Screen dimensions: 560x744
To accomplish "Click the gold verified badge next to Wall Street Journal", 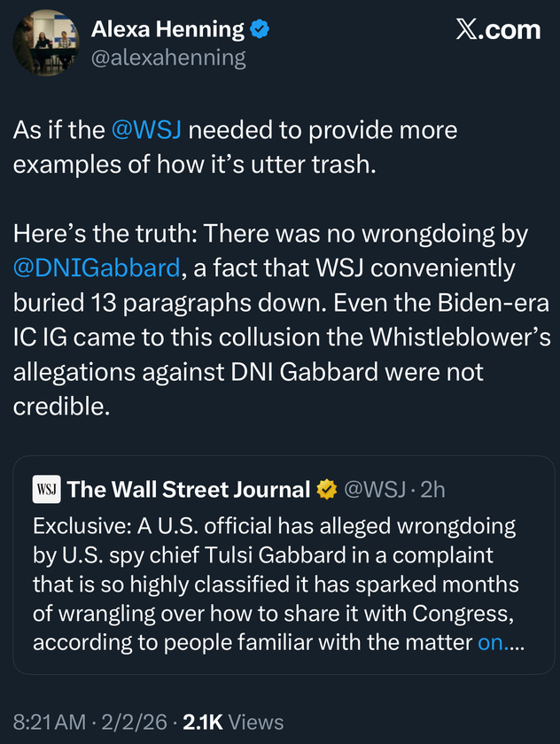I will click(x=327, y=489).
